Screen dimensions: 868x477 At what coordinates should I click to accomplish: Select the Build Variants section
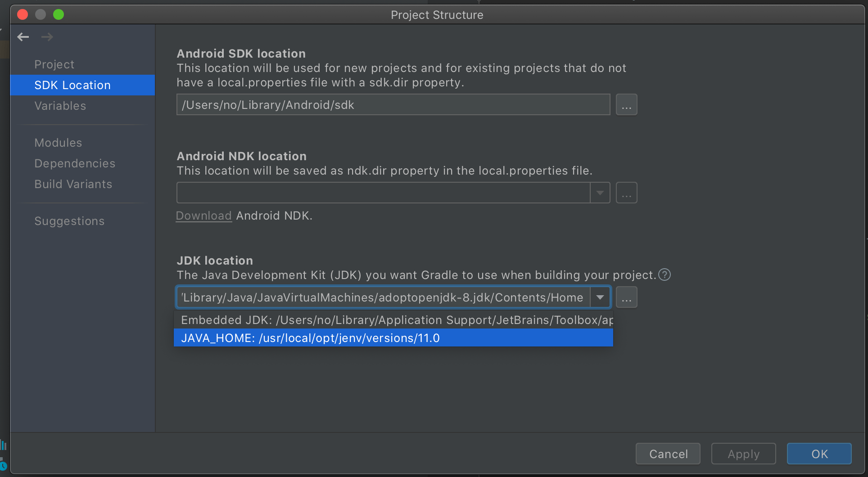(x=73, y=184)
